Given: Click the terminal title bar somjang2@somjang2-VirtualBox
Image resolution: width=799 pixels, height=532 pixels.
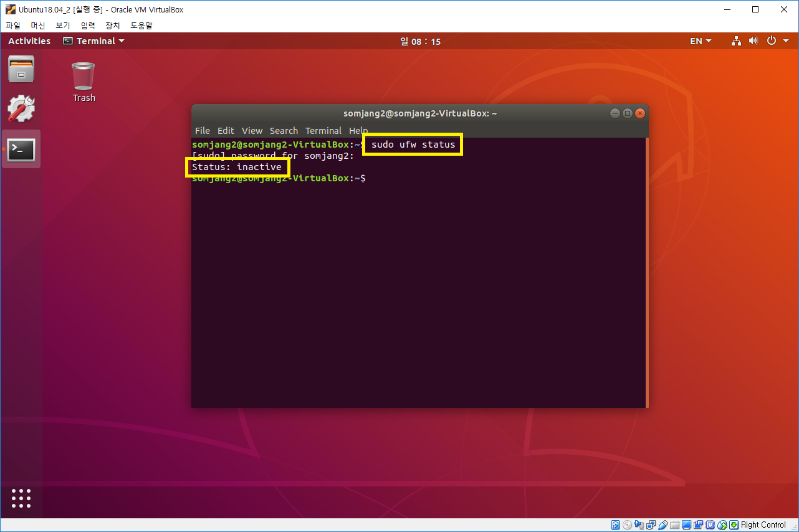Looking at the screenshot, I should pyautogui.click(x=420, y=113).
